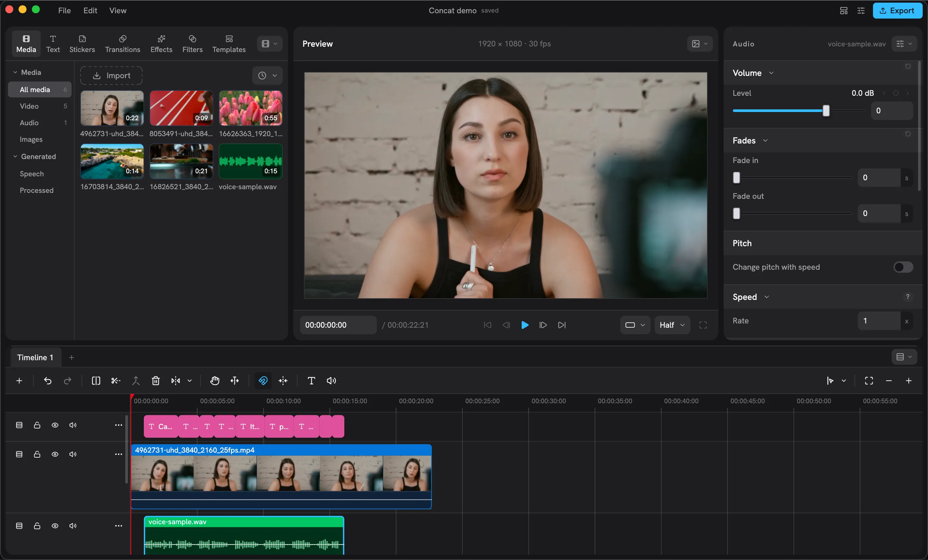Open the Effects tab
The image size is (928, 560).
click(161, 44)
